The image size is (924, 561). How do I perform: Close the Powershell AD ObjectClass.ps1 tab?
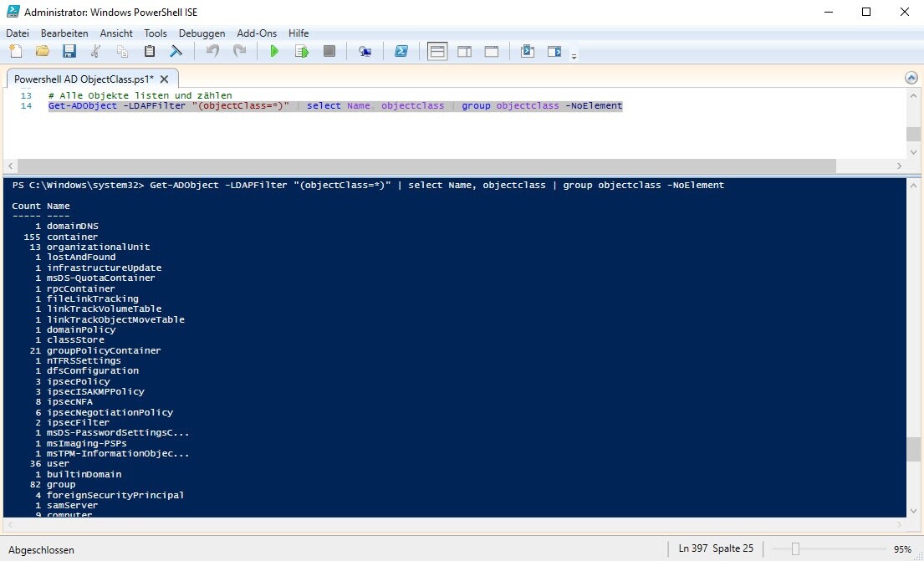point(165,79)
